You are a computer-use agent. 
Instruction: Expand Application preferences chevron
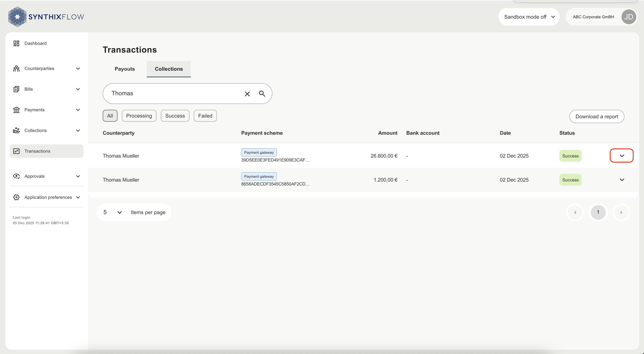coord(78,197)
